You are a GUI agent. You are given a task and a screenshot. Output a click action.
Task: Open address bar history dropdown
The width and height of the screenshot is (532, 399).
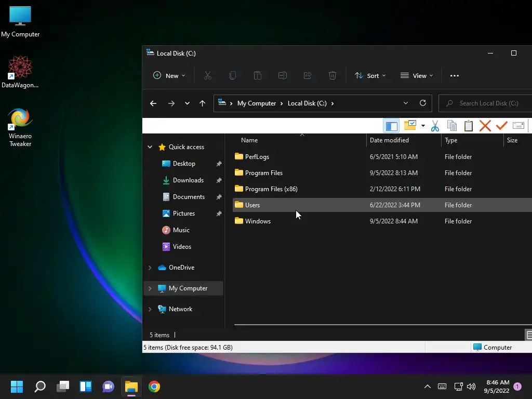pos(405,103)
